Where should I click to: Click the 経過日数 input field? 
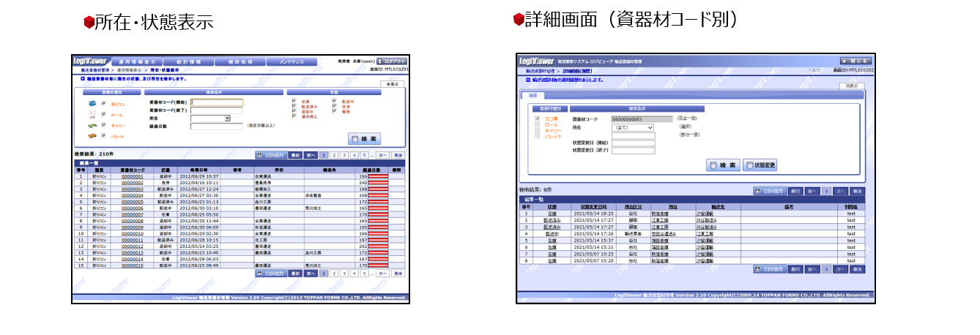(216, 126)
